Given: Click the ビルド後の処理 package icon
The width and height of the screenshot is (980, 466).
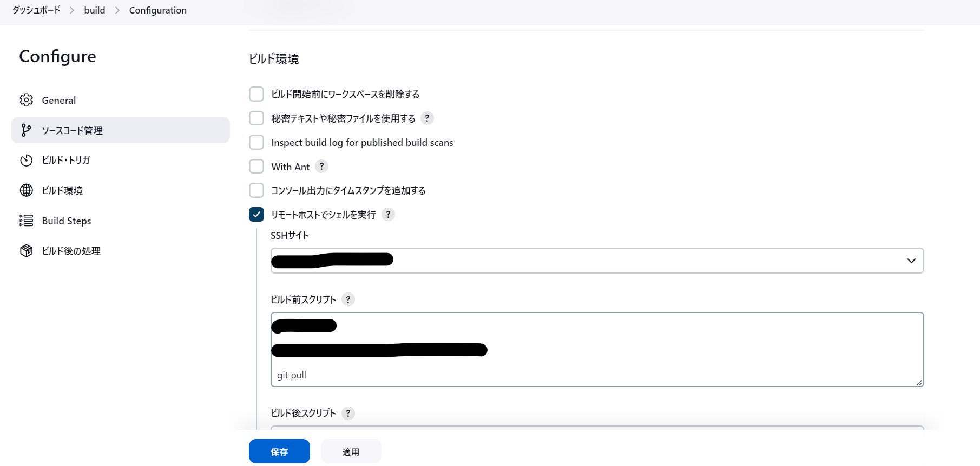Looking at the screenshot, I should (26, 251).
